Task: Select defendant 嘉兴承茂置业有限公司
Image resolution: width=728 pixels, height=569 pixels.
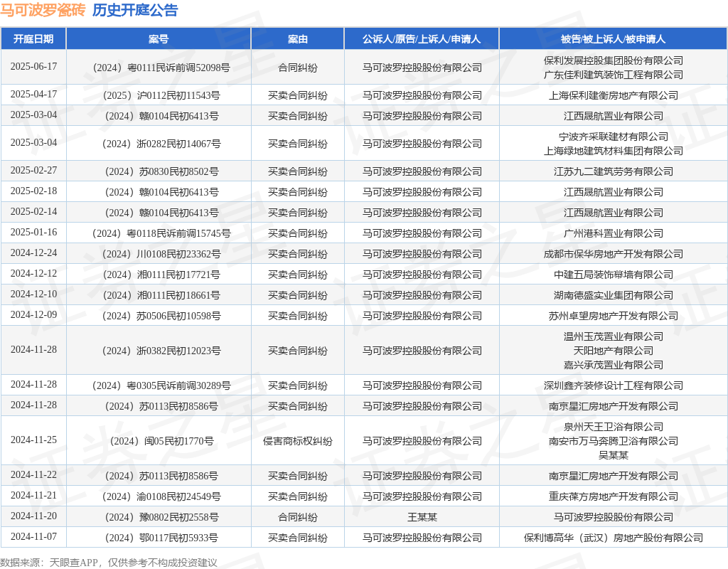Action: (614, 365)
